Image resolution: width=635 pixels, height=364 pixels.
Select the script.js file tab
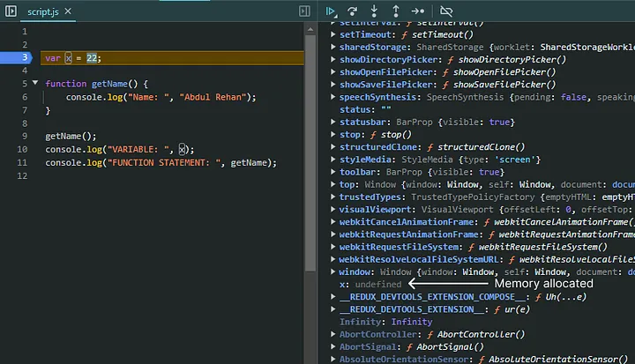44,11
